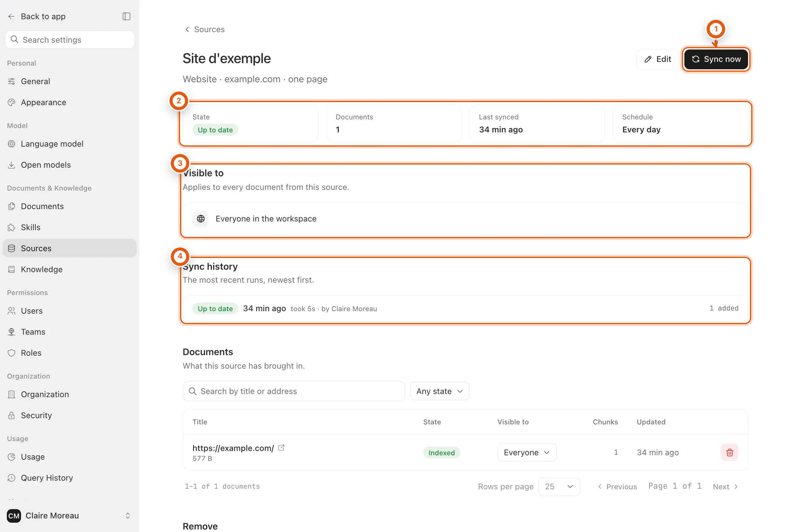Open external link icon next to https://example.com/

click(281, 448)
